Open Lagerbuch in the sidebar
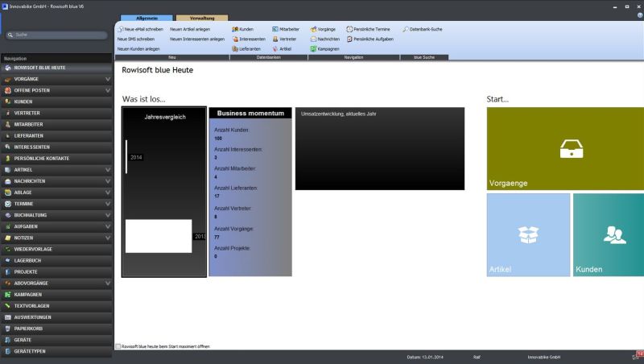The width and height of the screenshot is (644, 364). click(56, 260)
